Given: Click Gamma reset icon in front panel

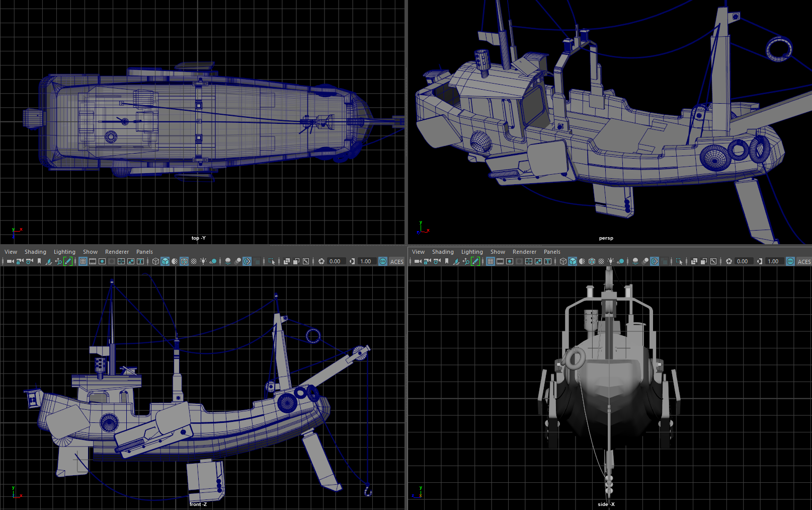Looking at the screenshot, I should (x=352, y=261).
